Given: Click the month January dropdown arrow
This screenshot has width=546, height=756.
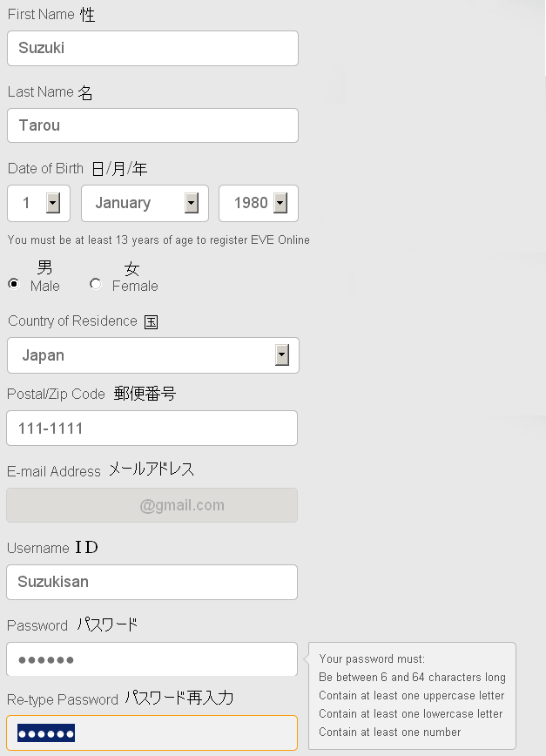Looking at the screenshot, I should 192,204.
